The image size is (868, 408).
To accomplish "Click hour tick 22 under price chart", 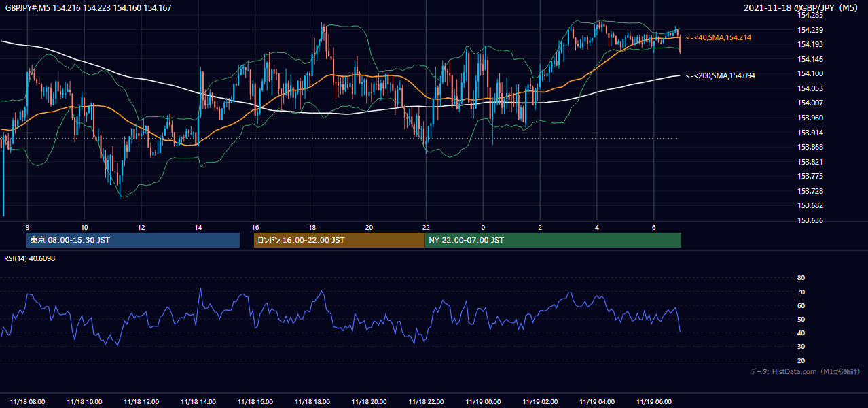I will (426, 227).
